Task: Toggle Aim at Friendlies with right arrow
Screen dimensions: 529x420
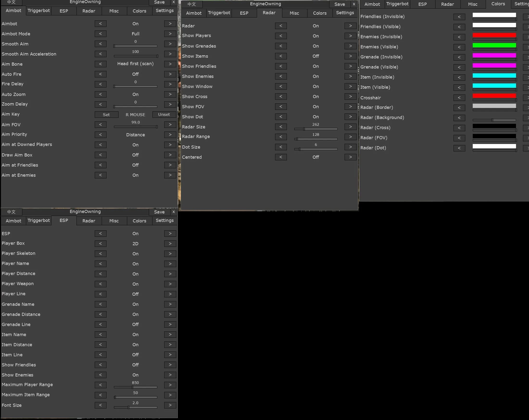Action: click(170, 165)
